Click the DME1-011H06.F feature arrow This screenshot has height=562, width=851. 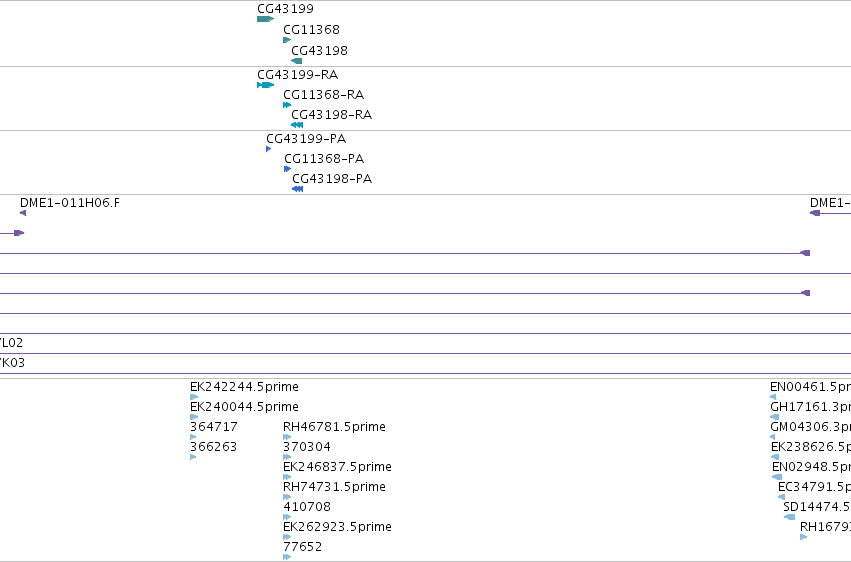pyautogui.click(x=23, y=213)
